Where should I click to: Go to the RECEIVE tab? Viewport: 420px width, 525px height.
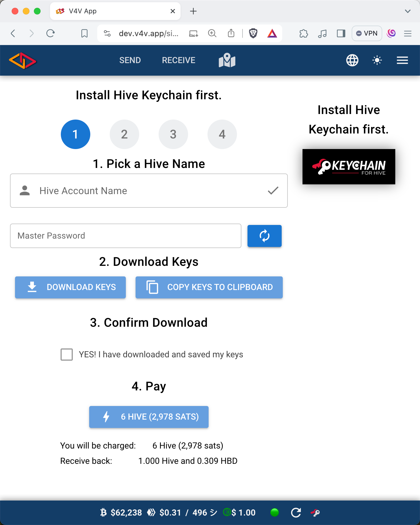tap(179, 60)
